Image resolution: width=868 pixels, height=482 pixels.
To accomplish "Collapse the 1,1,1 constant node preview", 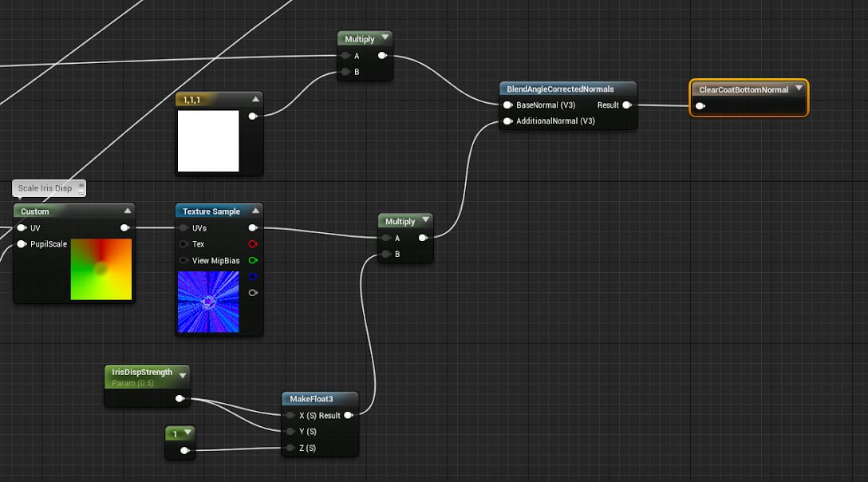I will pyautogui.click(x=255, y=99).
